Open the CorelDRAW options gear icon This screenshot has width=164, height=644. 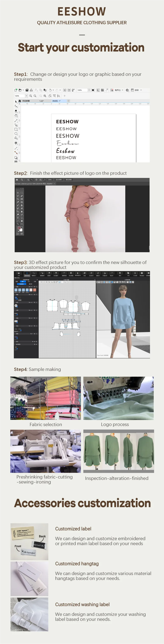pos(127,90)
